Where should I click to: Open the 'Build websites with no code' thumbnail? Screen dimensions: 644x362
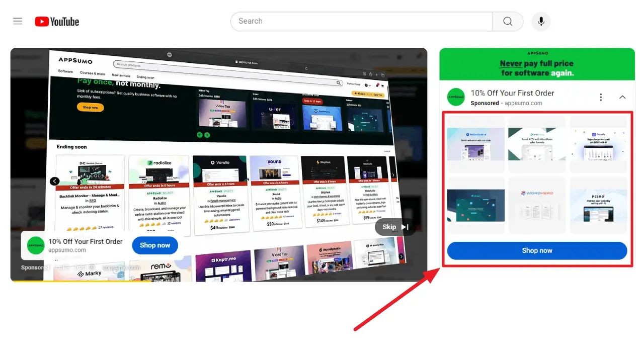(476, 144)
